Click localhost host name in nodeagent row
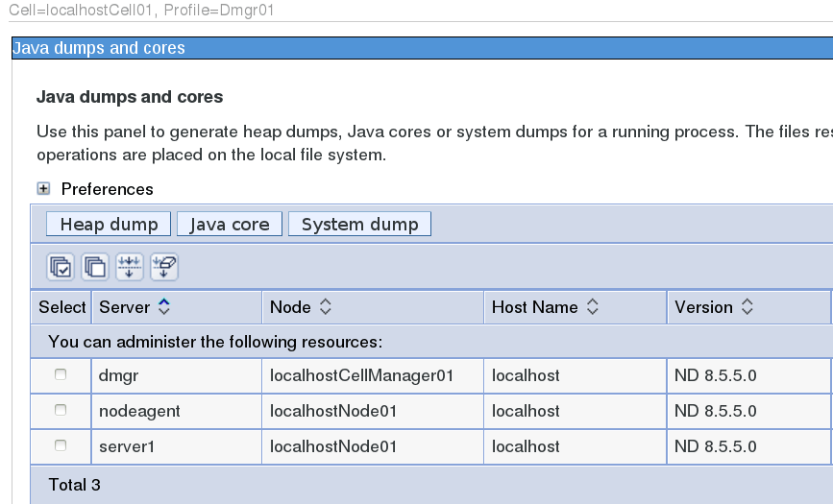833x504 pixels. [526, 411]
